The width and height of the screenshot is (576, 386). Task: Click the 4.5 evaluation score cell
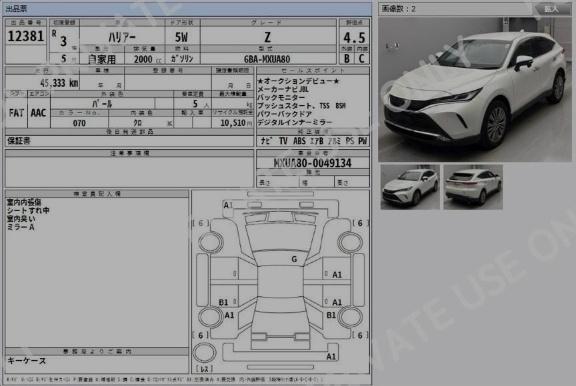click(354, 37)
